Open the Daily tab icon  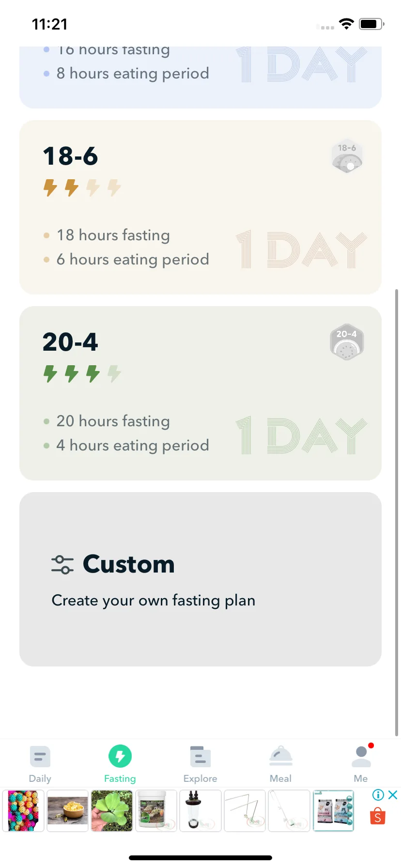40,756
